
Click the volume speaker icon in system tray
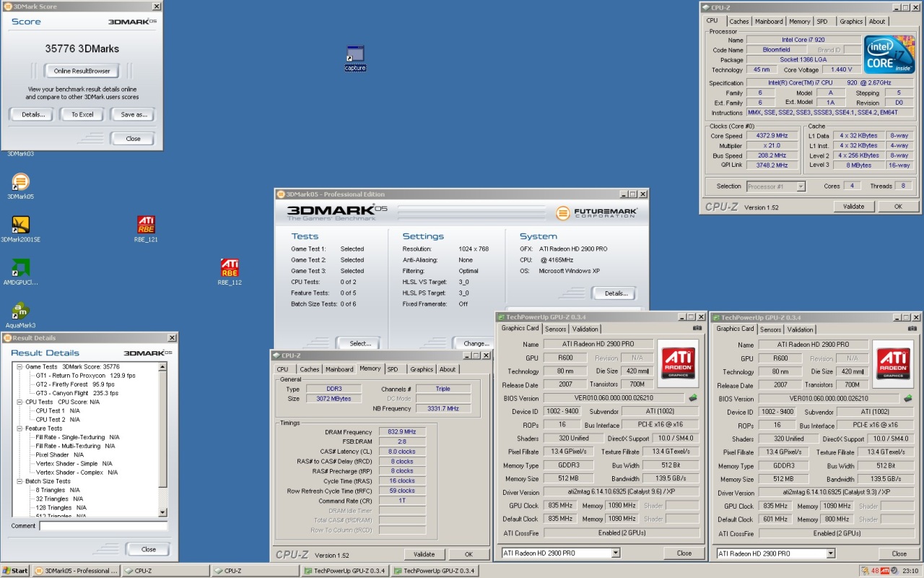[896, 571]
